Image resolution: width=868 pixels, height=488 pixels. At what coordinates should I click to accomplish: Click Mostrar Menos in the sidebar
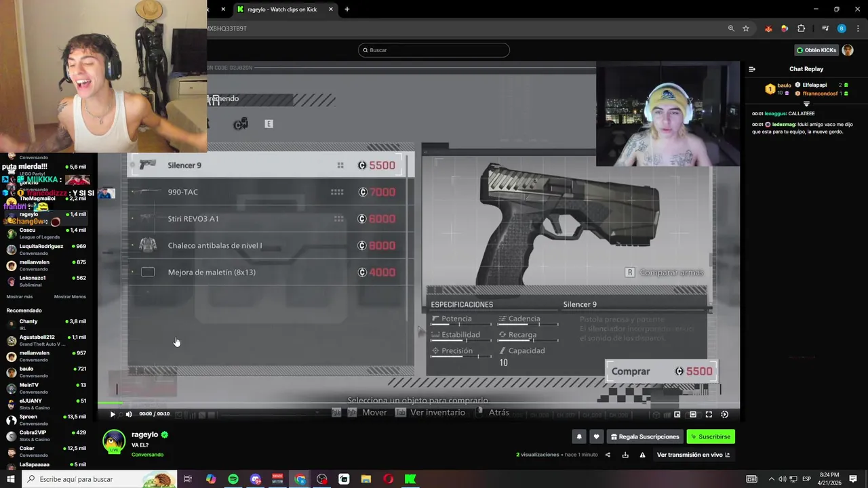(70, 296)
